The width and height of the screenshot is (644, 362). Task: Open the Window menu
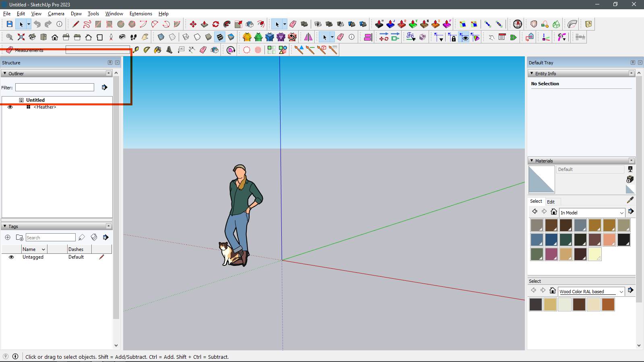(x=114, y=13)
